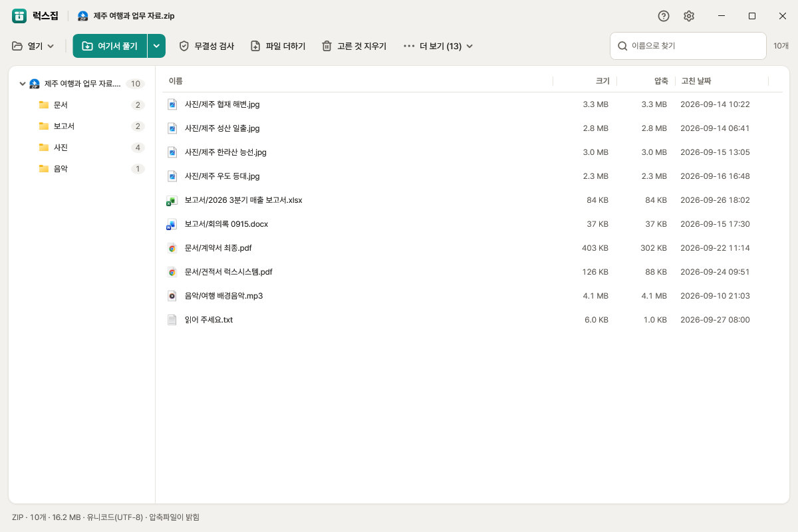Focus the 이름으로 찾기 search field

(x=688, y=46)
